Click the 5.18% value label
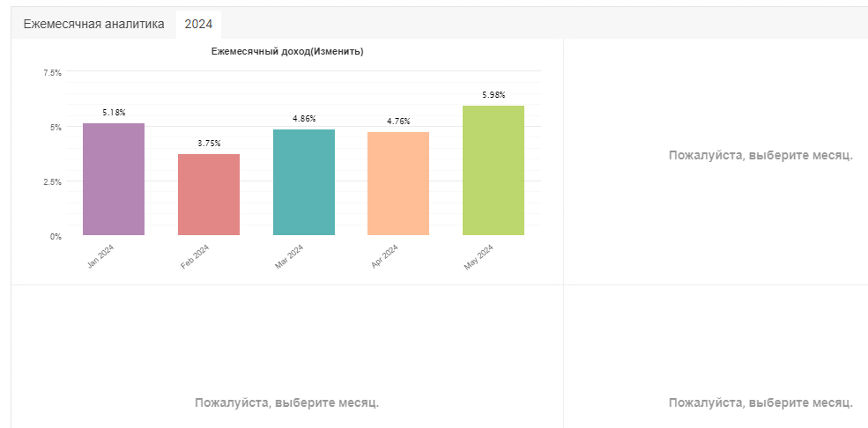 pyautogui.click(x=114, y=113)
